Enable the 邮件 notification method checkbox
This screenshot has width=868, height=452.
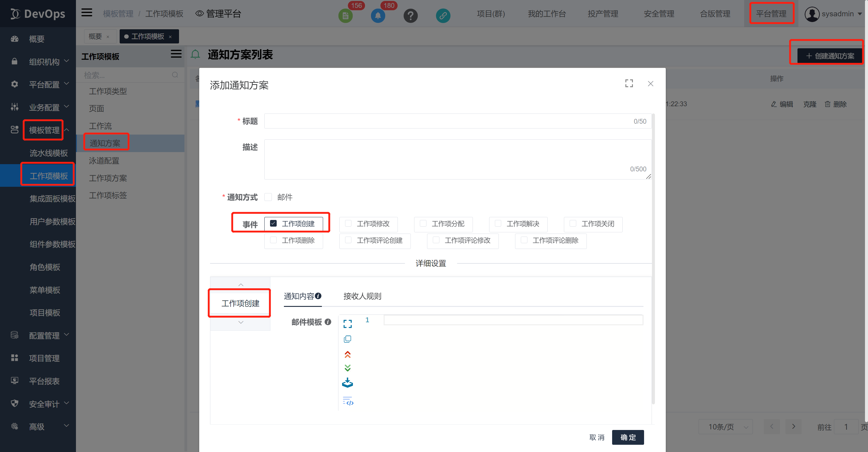coord(268,197)
